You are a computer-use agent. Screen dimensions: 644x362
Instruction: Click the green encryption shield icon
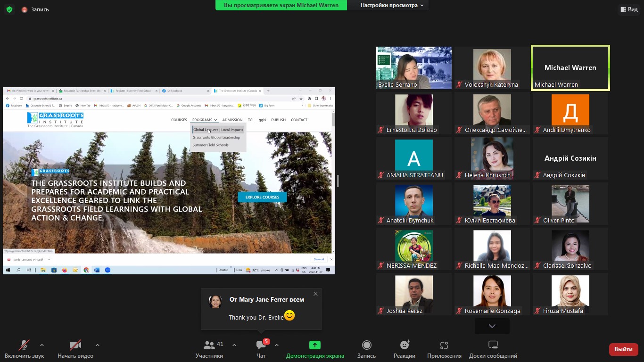point(9,9)
